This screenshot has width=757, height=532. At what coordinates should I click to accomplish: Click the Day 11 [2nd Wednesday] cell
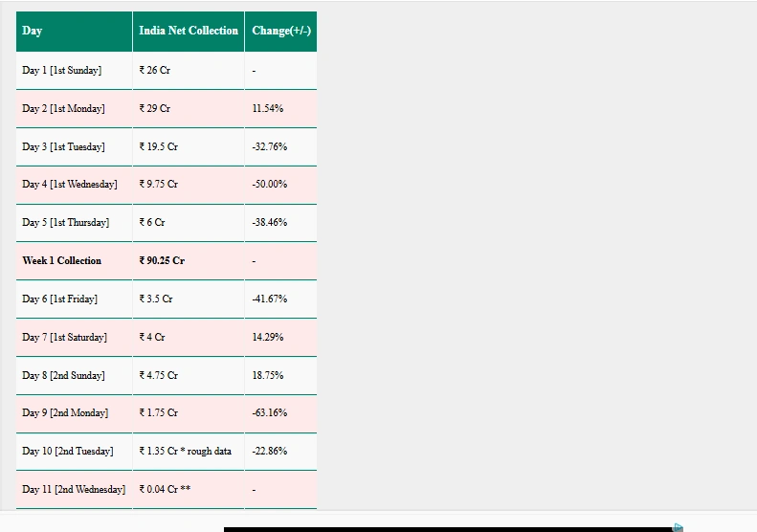coord(74,490)
